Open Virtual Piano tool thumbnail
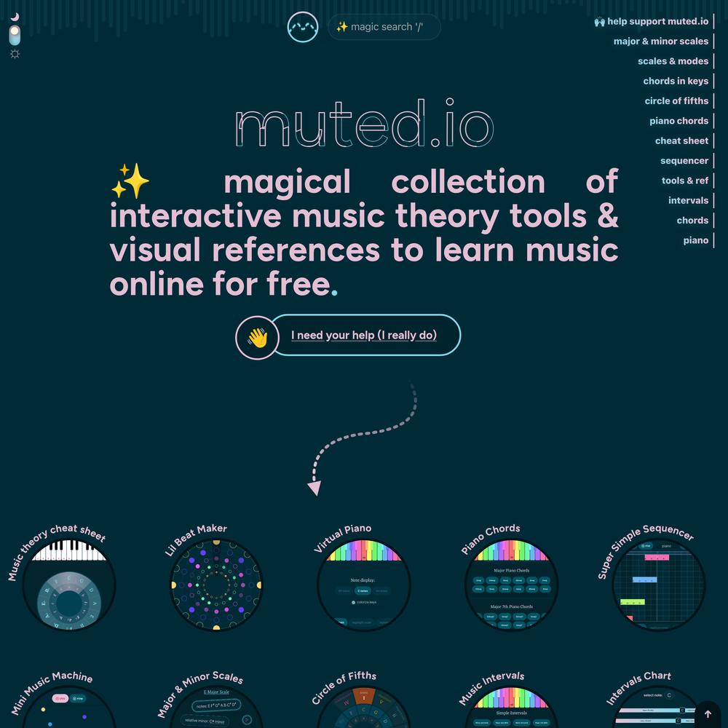728x728 pixels. point(364,585)
